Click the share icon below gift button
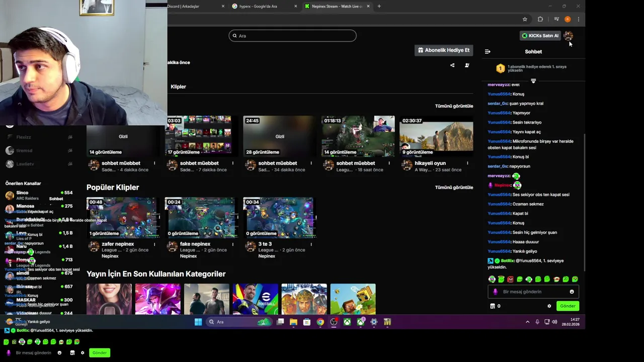644x362 pixels. (x=452, y=65)
